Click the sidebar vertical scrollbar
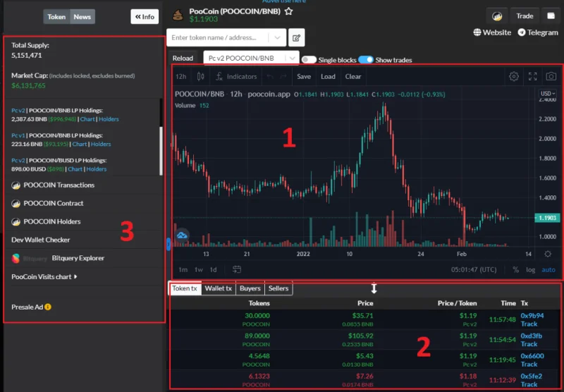 click(161, 151)
